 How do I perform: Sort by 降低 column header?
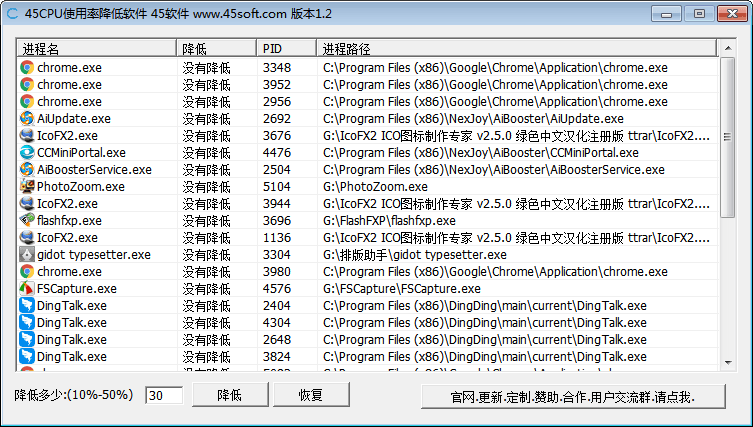(x=217, y=49)
